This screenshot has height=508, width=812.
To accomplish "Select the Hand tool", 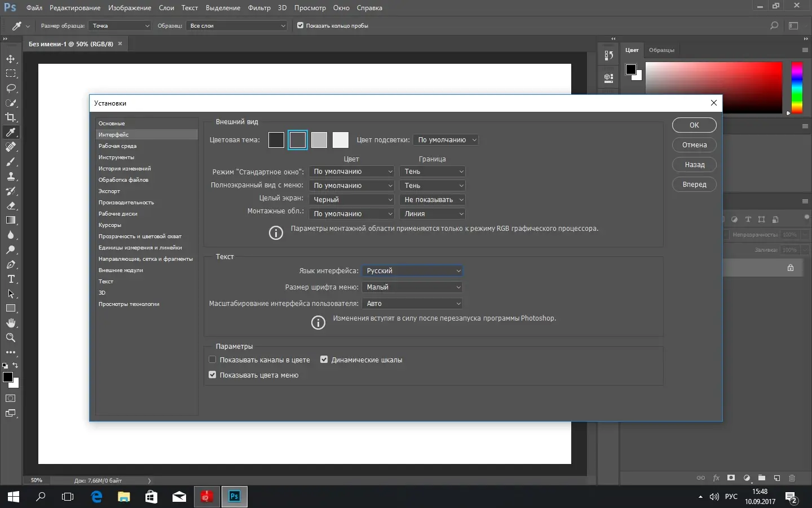I will [x=11, y=323].
